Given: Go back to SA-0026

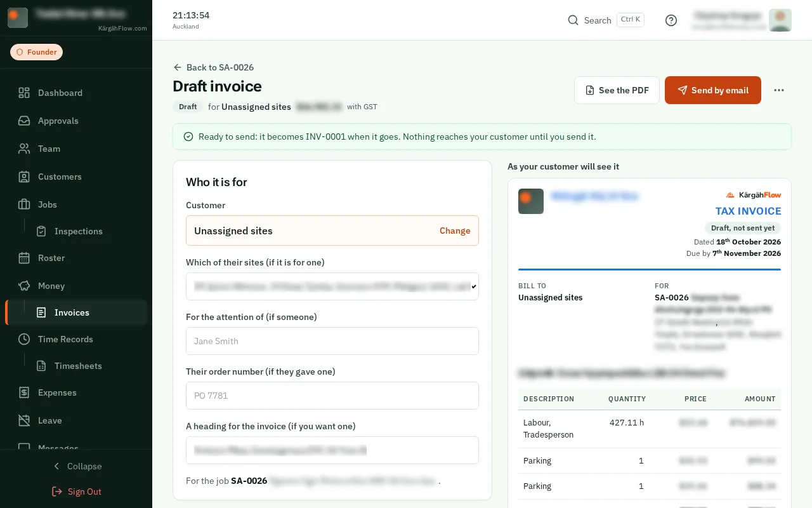Looking at the screenshot, I should 213,67.
